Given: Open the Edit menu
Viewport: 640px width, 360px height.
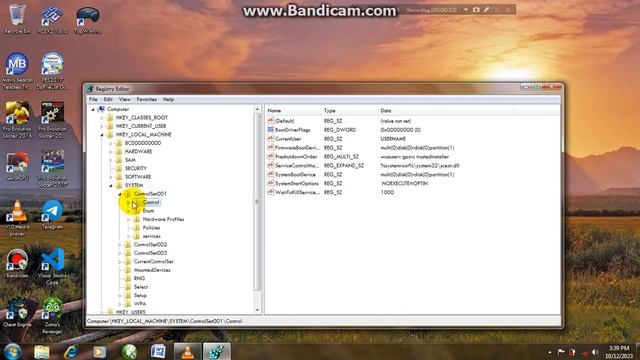Looking at the screenshot, I should (x=108, y=99).
